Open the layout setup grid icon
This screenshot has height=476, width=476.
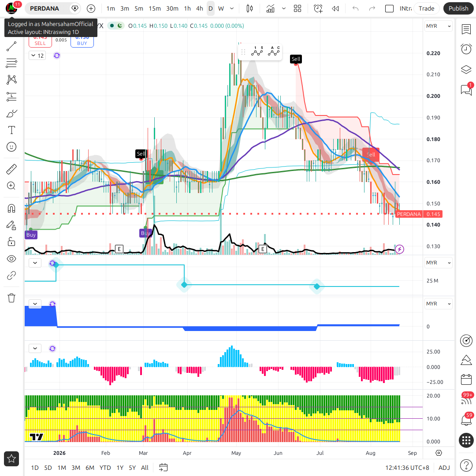297,8
